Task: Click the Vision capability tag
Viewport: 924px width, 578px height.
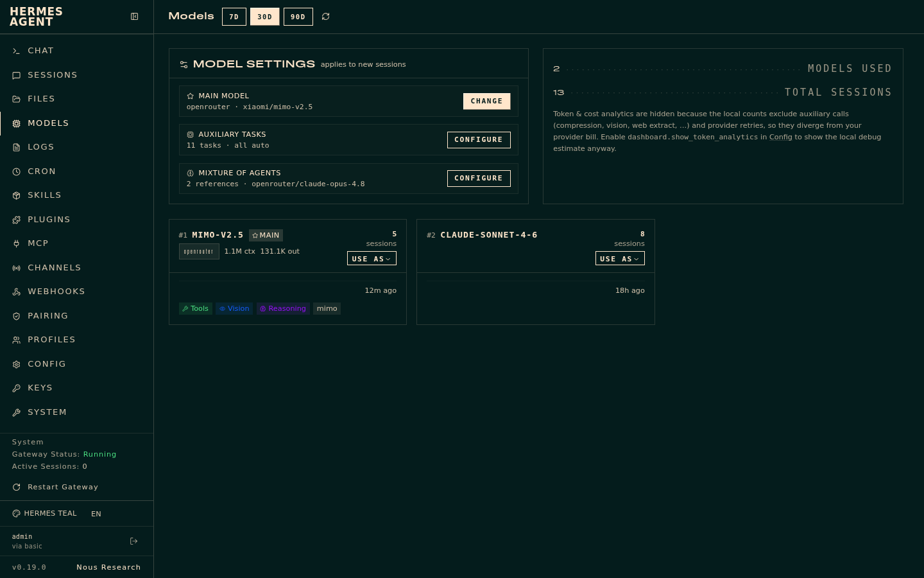Action: pyautogui.click(x=234, y=309)
